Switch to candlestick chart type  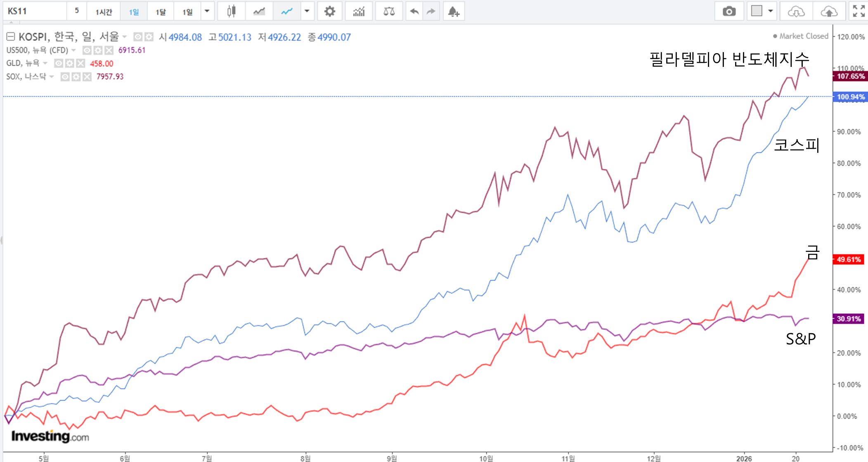[232, 12]
